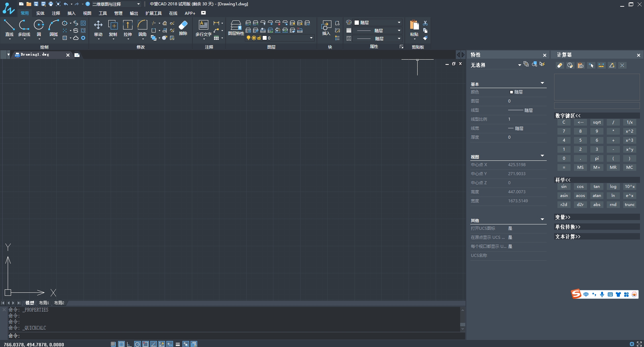Toggle lineweight display in status bar
This screenshot has height=347, width=644.
click(x=178, y=344)
